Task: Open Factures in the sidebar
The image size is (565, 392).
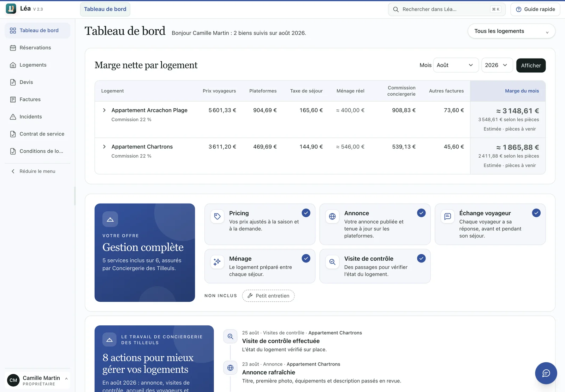Action: pos(37,99)
